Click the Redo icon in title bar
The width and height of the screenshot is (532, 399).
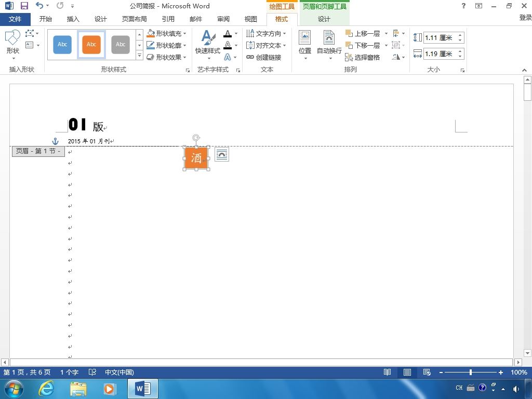click(60, 5)
